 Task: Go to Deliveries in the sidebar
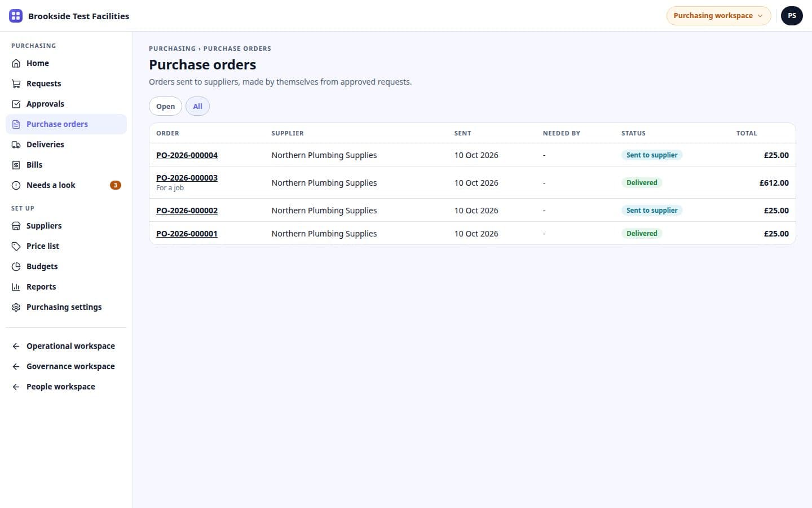(x=66, y=144)
